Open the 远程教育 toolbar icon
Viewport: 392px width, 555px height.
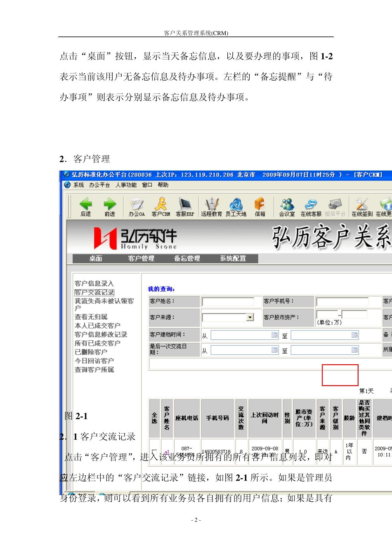(212, 204)
